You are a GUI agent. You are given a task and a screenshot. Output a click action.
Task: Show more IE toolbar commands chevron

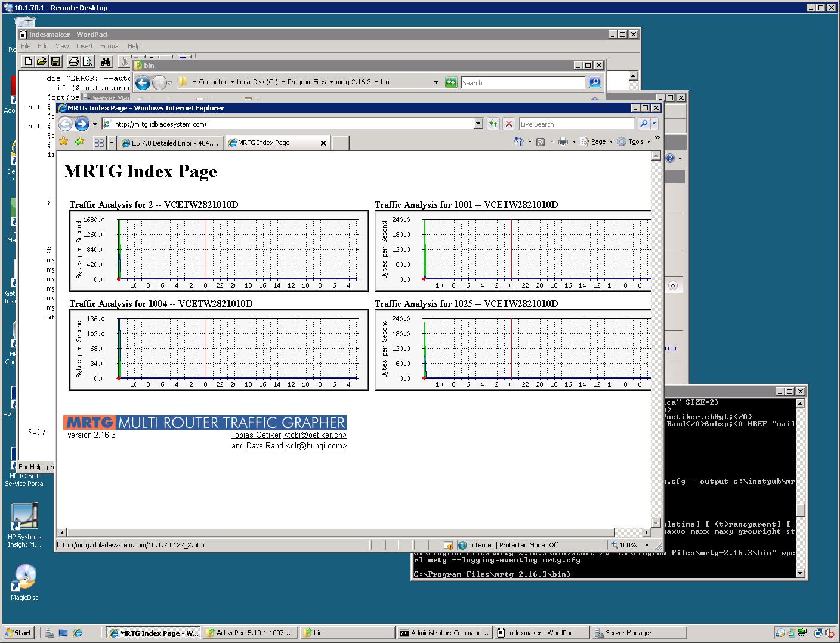(x=657, y=138)
